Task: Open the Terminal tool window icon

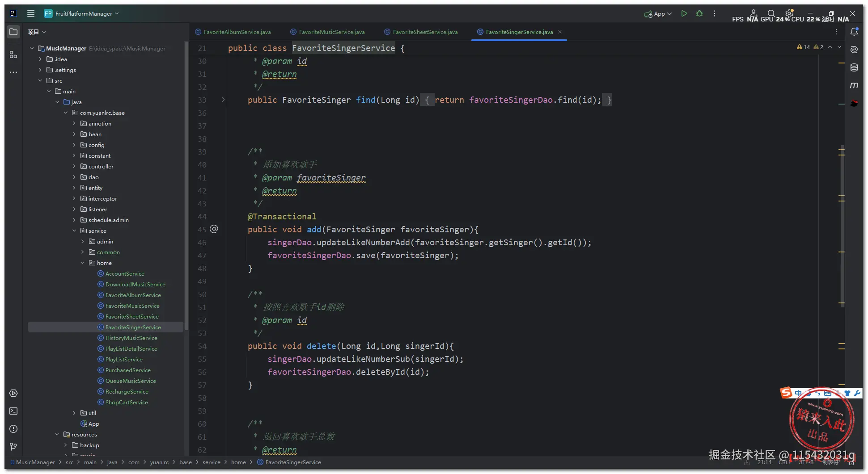Action: coord(13,411)
